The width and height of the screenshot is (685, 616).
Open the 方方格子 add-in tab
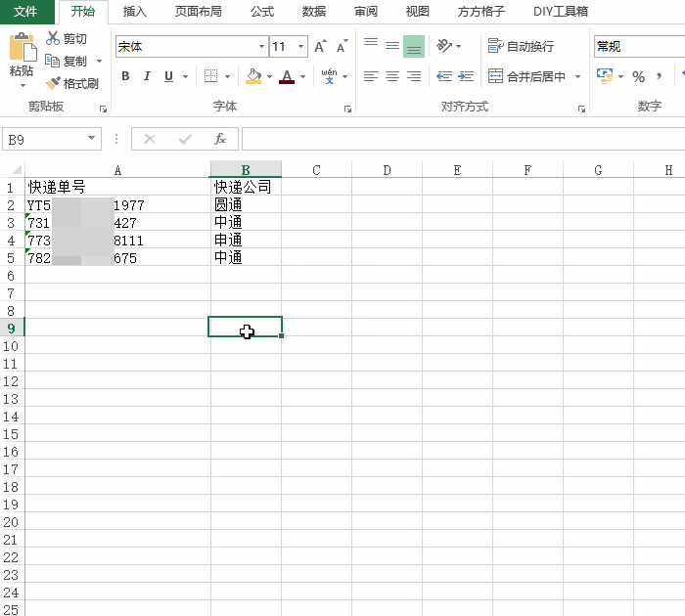[x=481, y=12]
